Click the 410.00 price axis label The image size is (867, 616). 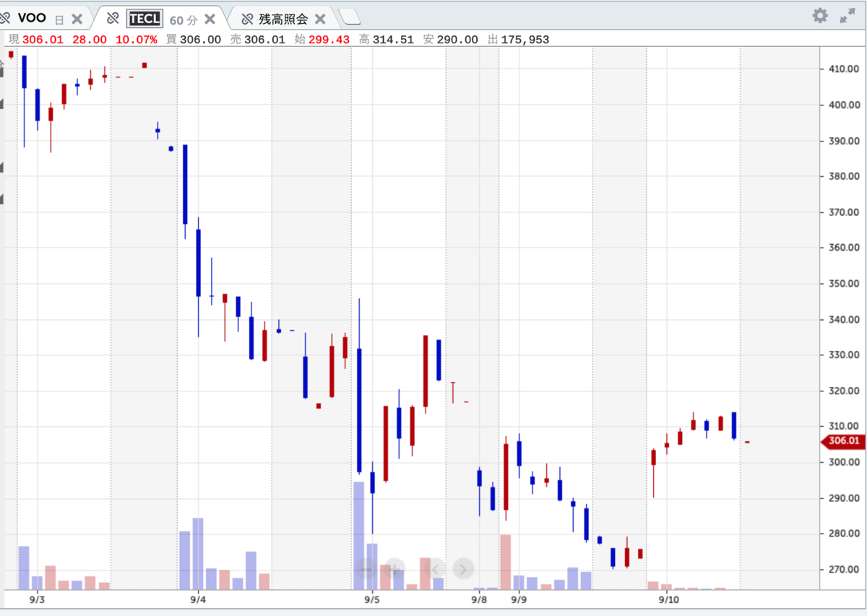click(844, 69)
